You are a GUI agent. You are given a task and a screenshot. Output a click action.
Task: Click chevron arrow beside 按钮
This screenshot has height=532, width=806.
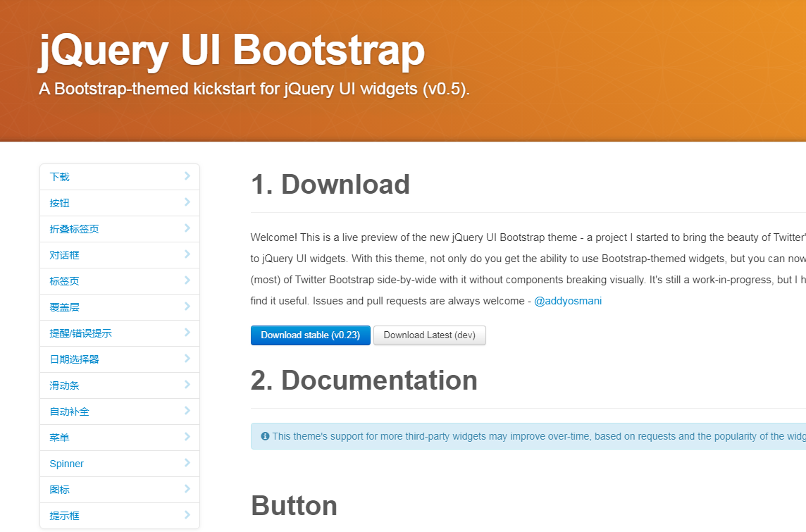click(187, 202)
